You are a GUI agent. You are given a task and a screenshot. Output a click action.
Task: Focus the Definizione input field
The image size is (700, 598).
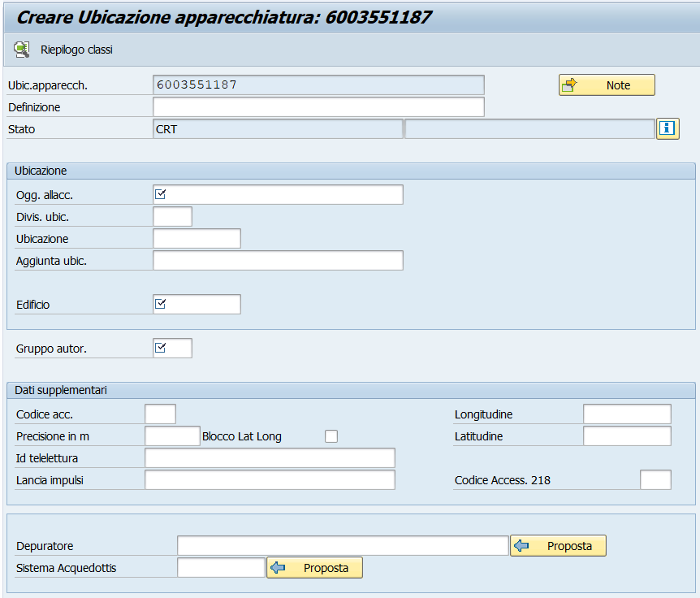click(x=318, y=107)
